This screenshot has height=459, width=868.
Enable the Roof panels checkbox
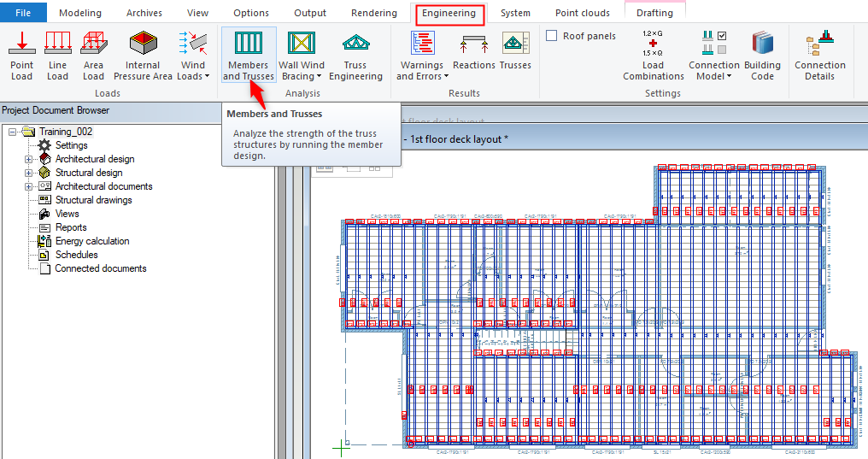[x=552, y=36]
